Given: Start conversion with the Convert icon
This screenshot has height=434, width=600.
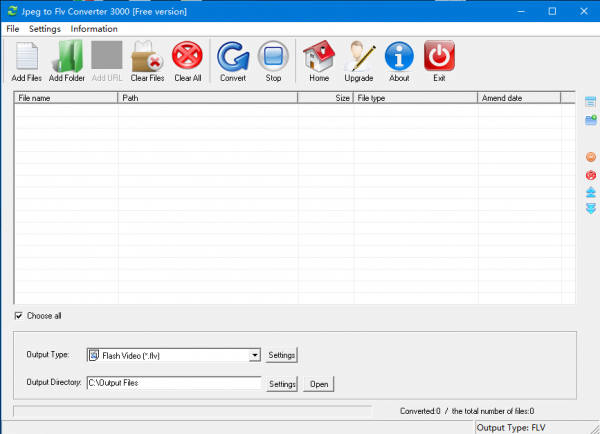Looking at the screenshot, I should tap(233, 60).
